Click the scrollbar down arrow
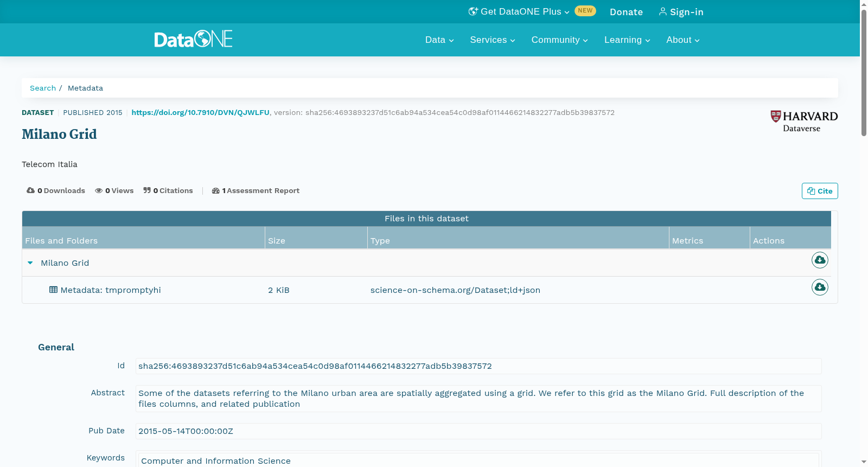Screen dimensions: 868x467 864,462
